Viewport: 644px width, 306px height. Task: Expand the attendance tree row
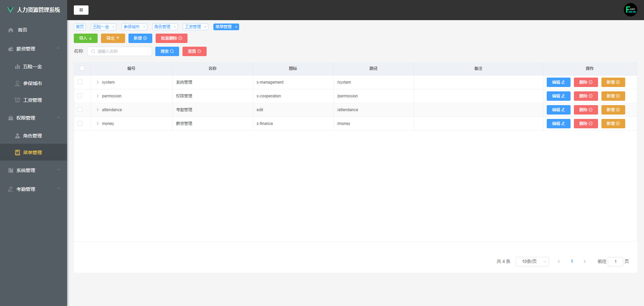tap(98, 110)
